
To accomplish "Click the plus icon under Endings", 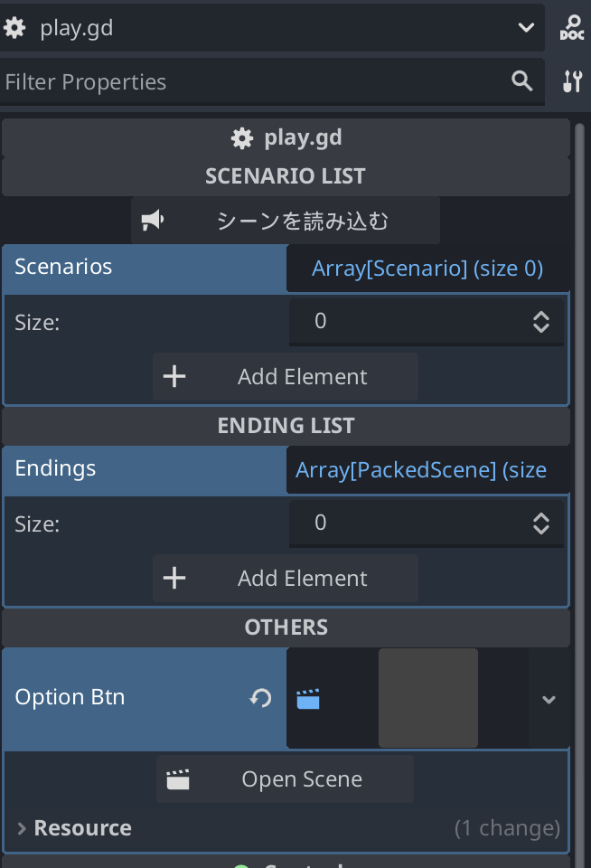I will (174, 579).
